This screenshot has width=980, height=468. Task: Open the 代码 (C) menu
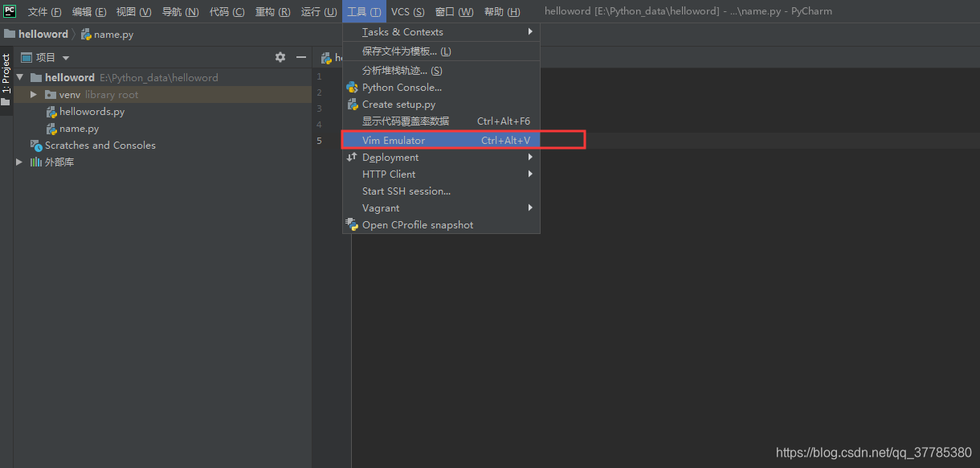pyautogui.click(x=227, y=12)
